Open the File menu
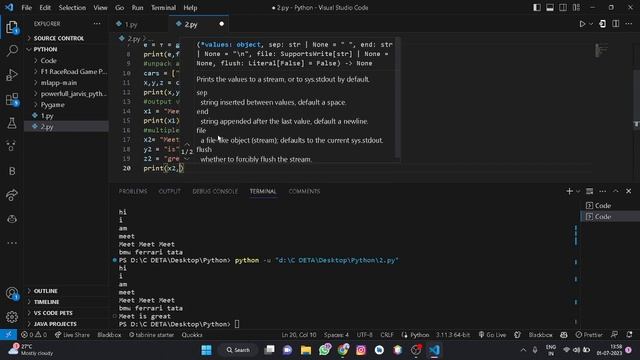 27,7
